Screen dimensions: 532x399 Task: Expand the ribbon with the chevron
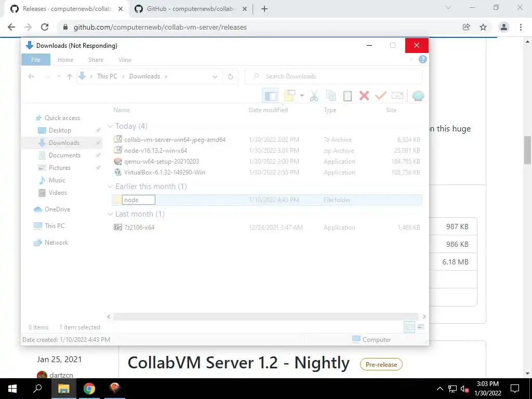pyautogui.click(x=411, y=60)
